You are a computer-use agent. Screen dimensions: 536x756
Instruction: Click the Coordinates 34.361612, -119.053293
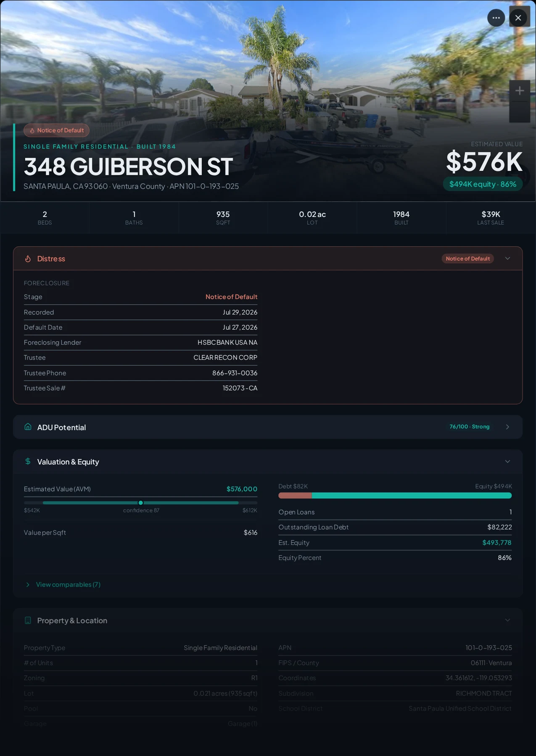pyautogui.click(x=479, y=678)
